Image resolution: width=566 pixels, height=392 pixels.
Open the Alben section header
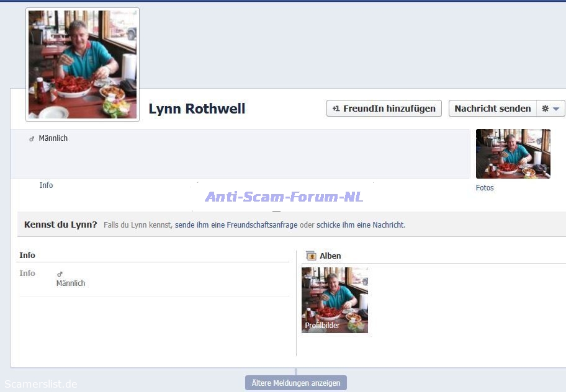click(330, 256)
